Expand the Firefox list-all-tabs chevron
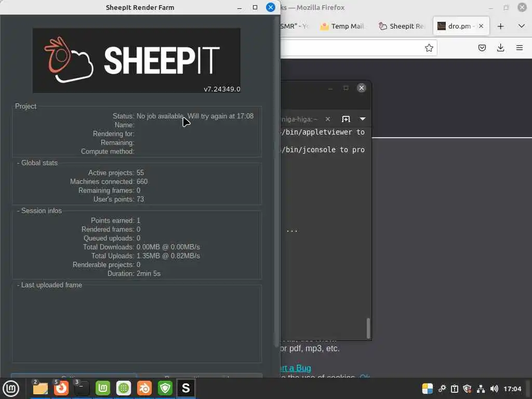This screenshot has width=532, height=399. click(x=522, y=26)
